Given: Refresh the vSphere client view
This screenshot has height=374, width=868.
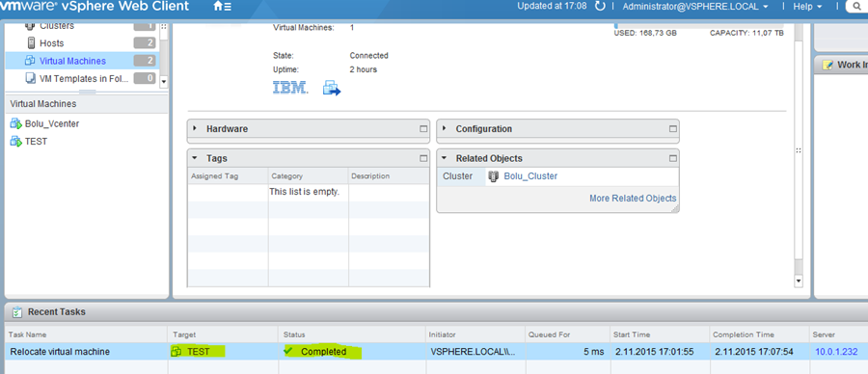Looking at the screenshot, I should pos(600,7).
